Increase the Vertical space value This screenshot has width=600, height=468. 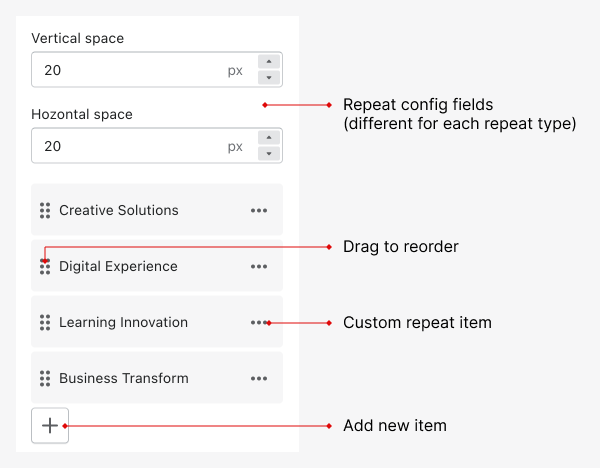[x=268, y=62]
